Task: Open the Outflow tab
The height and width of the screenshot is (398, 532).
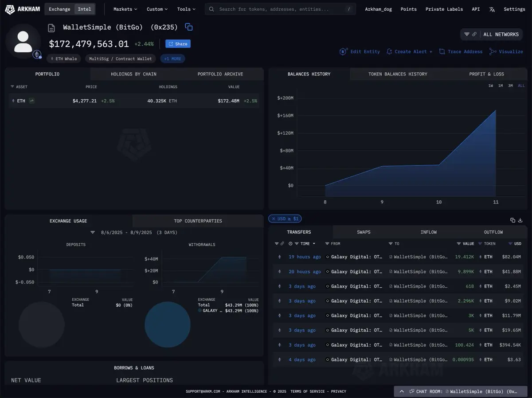Action: (493, 232)
